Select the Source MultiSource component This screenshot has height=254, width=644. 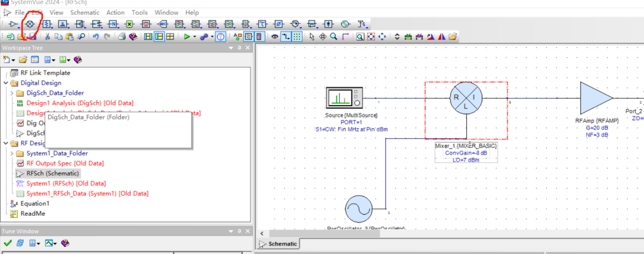coord(344,98)
